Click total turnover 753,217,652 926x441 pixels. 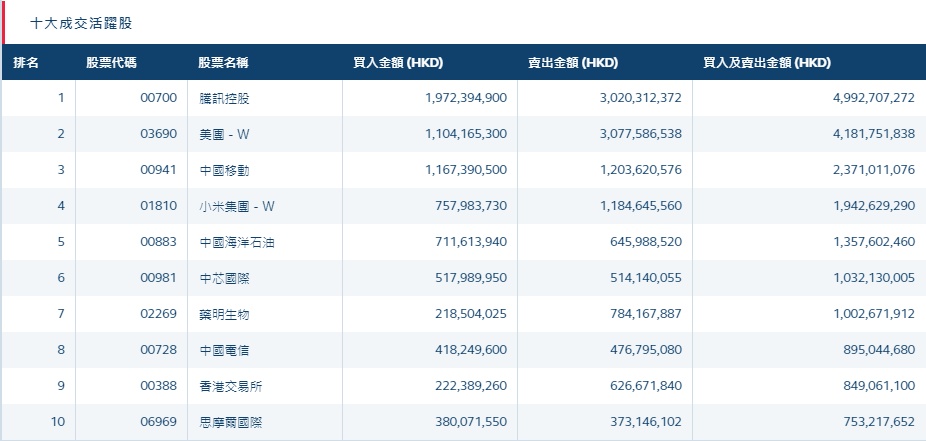click(x=879, y=422)
